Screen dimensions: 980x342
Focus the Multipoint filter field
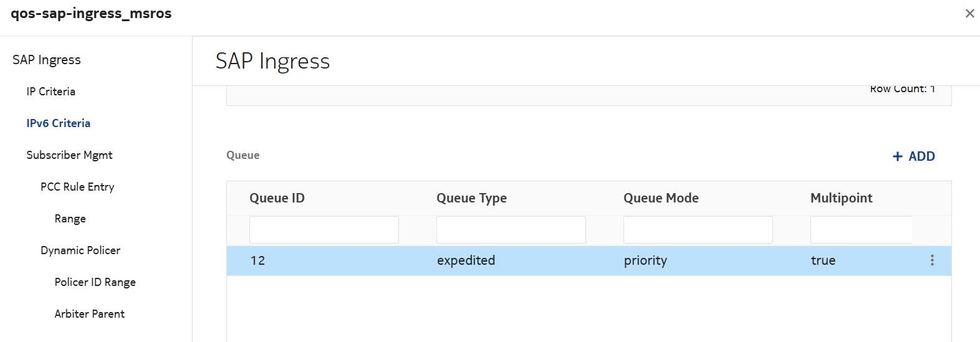(861, 230)
